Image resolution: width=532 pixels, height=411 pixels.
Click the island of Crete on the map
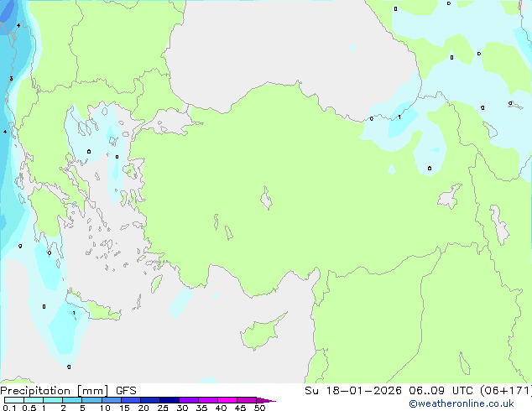(93, 307)
